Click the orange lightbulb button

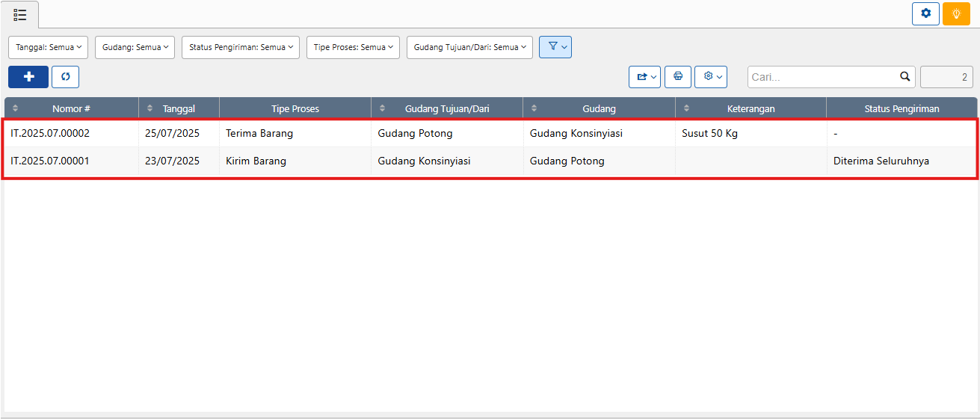[x=956, y=13]
